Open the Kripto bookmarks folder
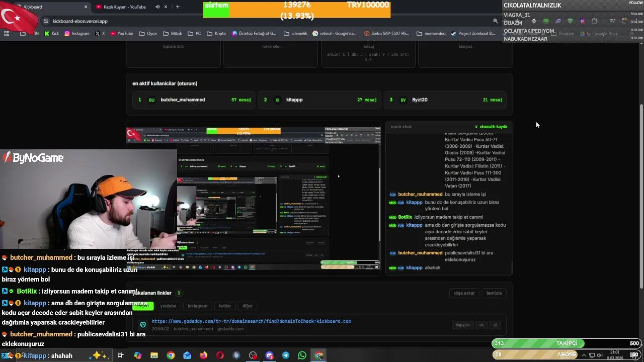The width and height of the screenshot is (644, 362). tap(216, 34)
